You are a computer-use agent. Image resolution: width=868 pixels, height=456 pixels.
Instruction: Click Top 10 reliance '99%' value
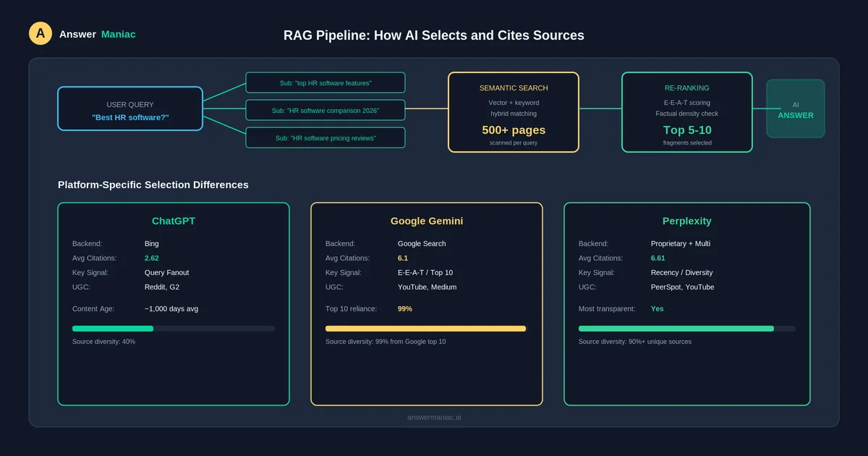[x=405, y=309]
